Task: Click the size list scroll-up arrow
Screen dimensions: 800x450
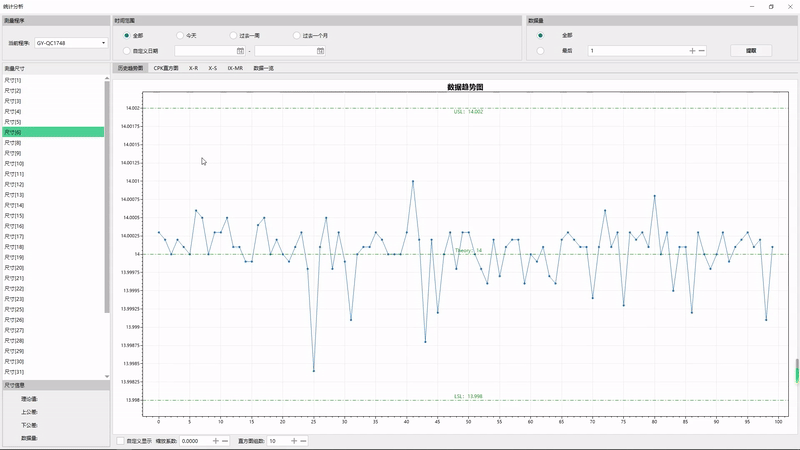Action: tap(107, 78)
